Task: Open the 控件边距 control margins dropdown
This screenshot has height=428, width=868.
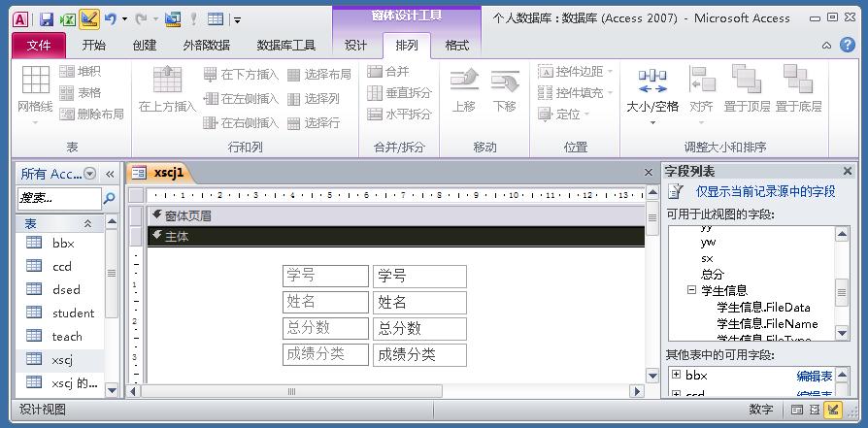Action: point(576,72)
